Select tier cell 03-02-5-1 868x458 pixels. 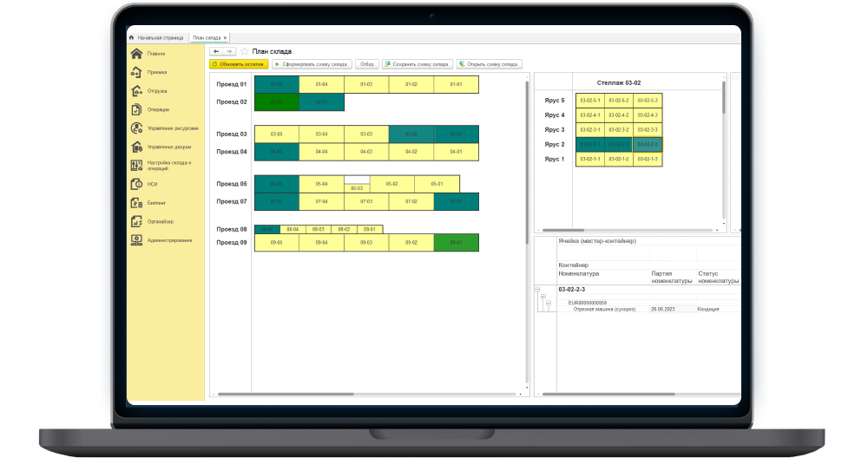590,101
